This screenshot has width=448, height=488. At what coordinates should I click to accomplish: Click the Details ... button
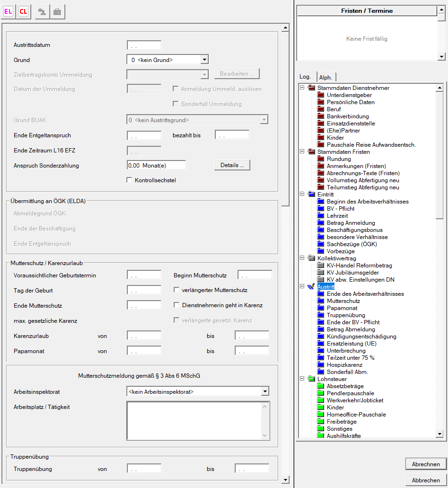click(232, 165)
